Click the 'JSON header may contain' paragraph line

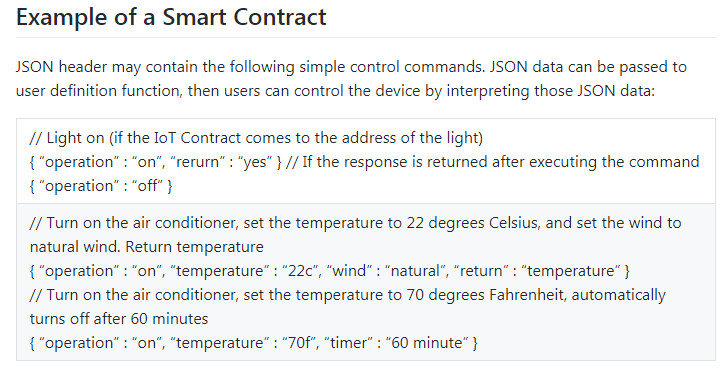click(x=351, y=67)
